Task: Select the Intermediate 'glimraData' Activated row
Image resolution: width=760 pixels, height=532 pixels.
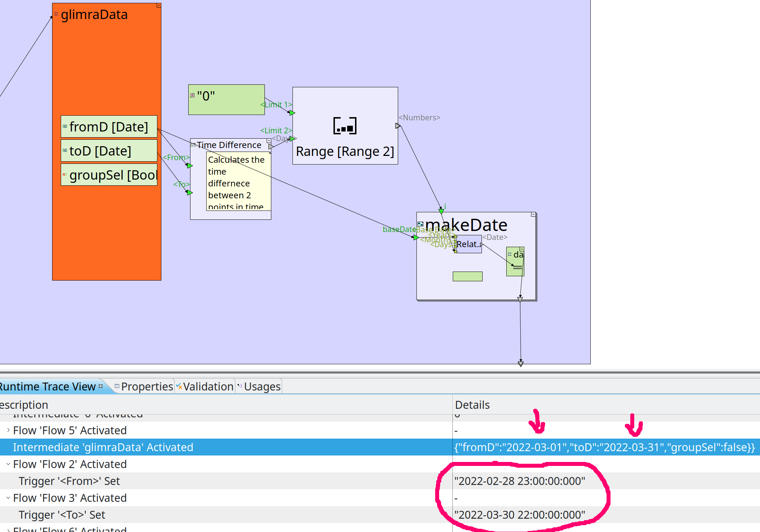Action: tap(380, 447)
